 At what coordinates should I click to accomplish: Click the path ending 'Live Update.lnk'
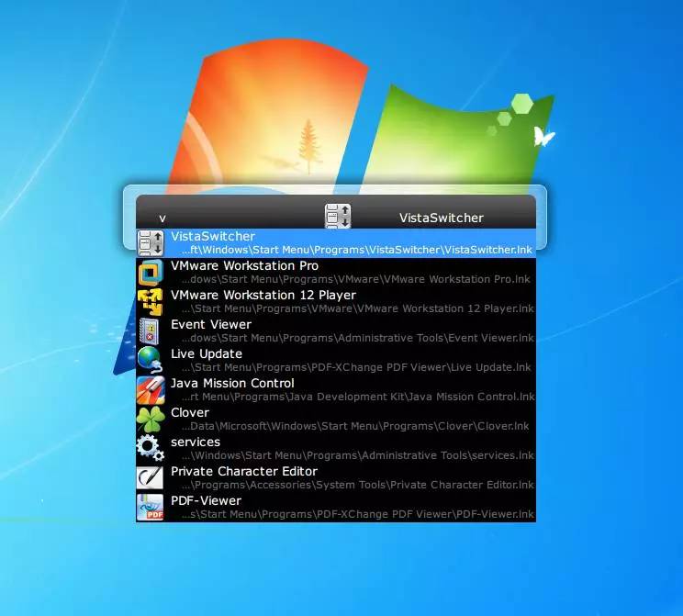[356, 367]
